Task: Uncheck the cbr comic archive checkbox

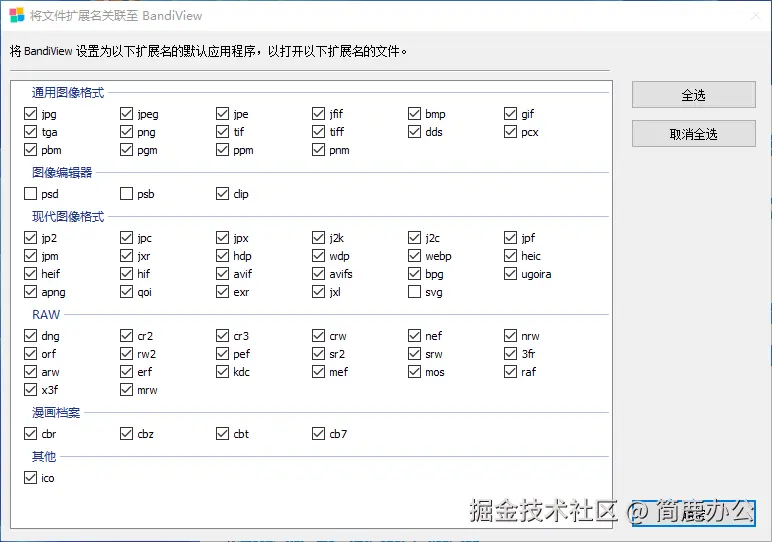Action: tap(31, 434)
